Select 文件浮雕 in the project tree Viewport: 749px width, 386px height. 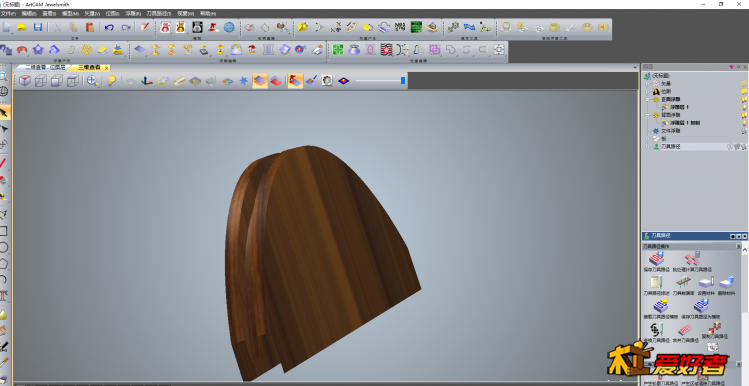click(x=670, y=131)
